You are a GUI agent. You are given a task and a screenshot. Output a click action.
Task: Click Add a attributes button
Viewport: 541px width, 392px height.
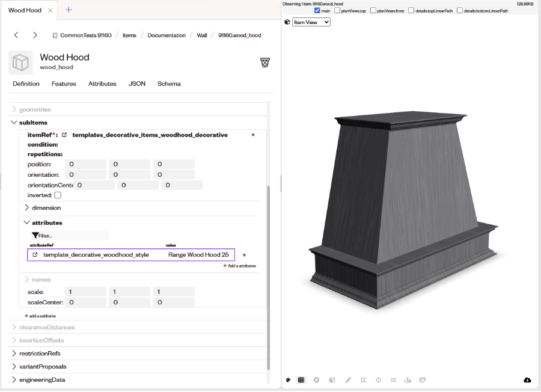point(239,266)
